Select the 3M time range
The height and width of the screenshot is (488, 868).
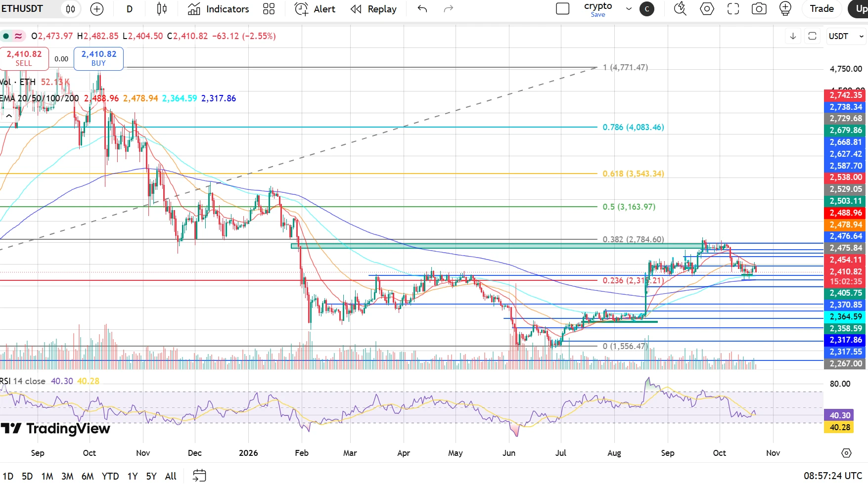tap(67, 476)
